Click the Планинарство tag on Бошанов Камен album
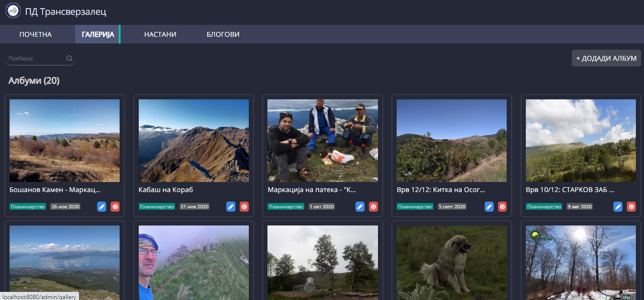 click(28, 207)
